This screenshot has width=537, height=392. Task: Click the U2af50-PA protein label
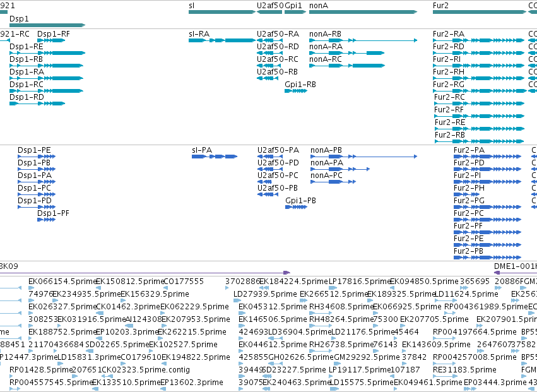click(x=278, y=150)
